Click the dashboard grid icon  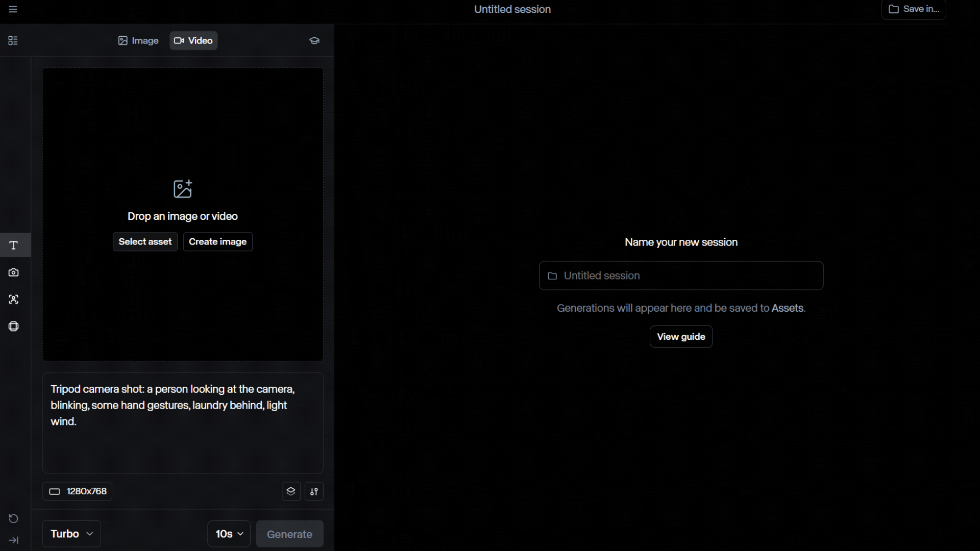(13, 41)
